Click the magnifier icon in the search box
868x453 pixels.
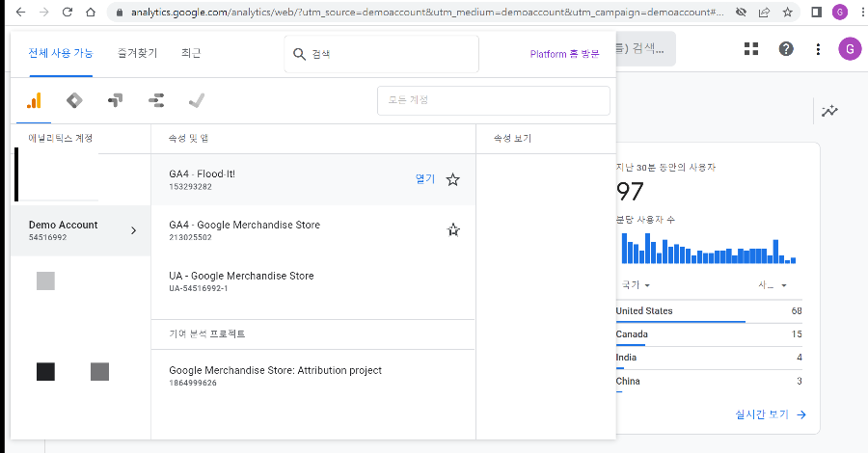coord(299,54)
